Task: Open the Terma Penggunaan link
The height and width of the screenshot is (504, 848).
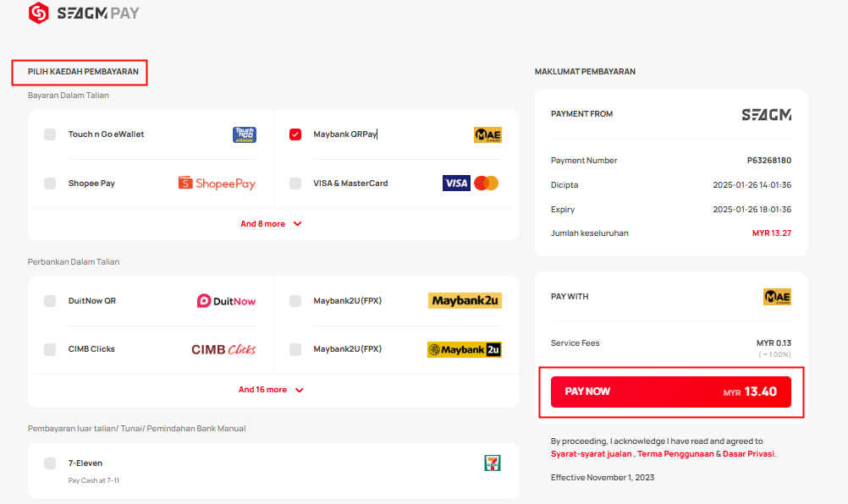Action: (675, 454)
